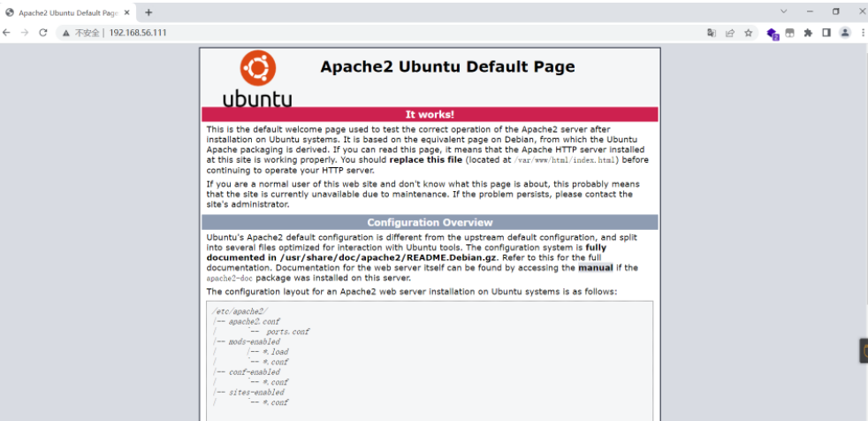Open the translate page icon
Screen dimensions: 868x421
point(712,34)
